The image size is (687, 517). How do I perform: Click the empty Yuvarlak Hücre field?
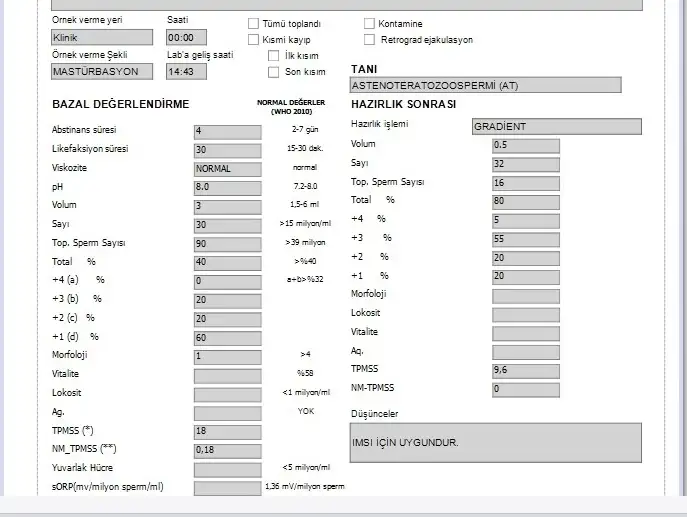(x=227, y=468)
